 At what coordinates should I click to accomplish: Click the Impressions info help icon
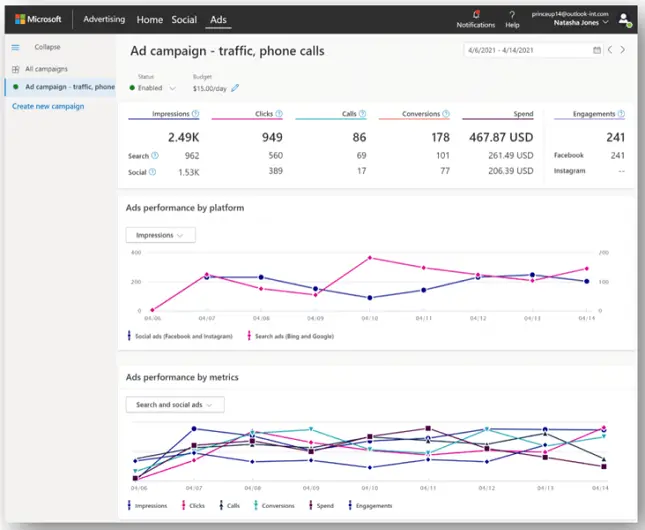coord(195,114)
